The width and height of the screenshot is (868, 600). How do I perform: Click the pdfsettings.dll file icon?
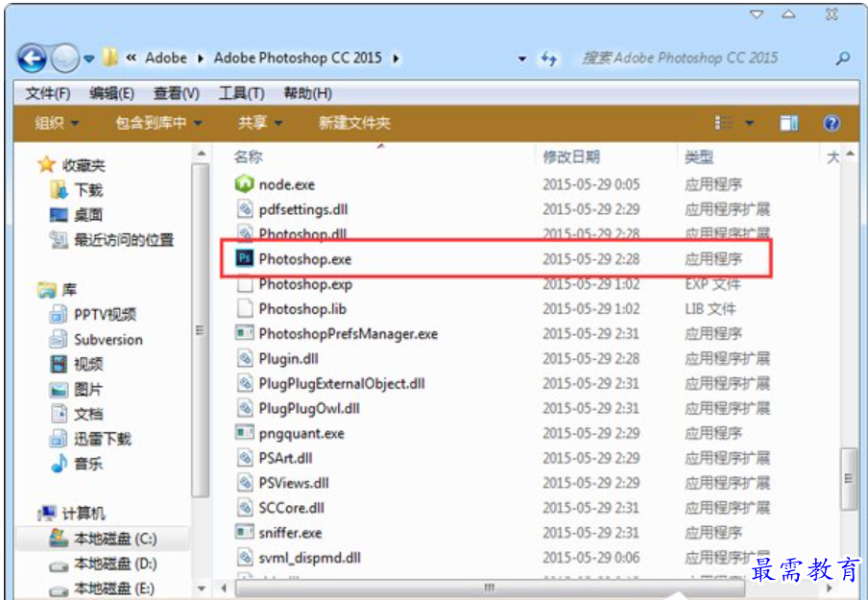(x=244, y=209)
